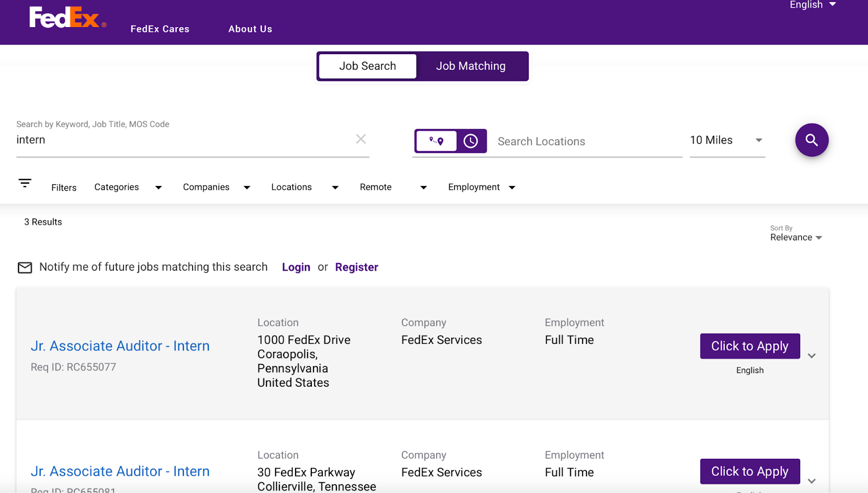
Task: Expand details for the Coraopolis job chevron
Action: tap(812, 356)
